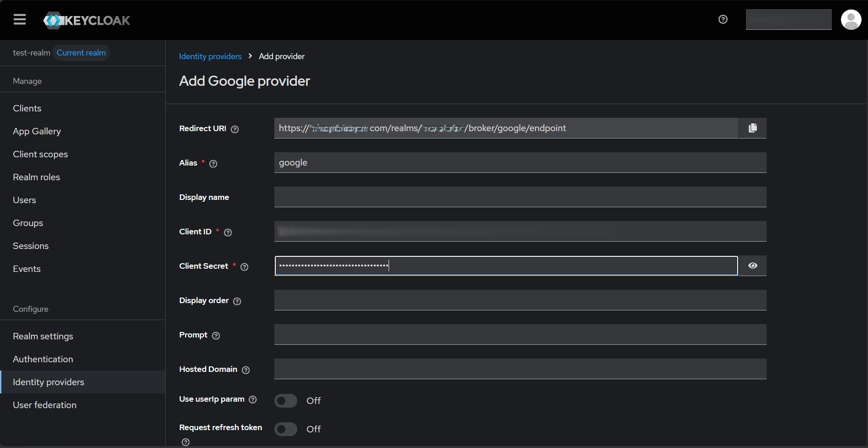Click the Alias input containing google
The width and height of the screenshot is (868, 448).
(x=520, y=162)
